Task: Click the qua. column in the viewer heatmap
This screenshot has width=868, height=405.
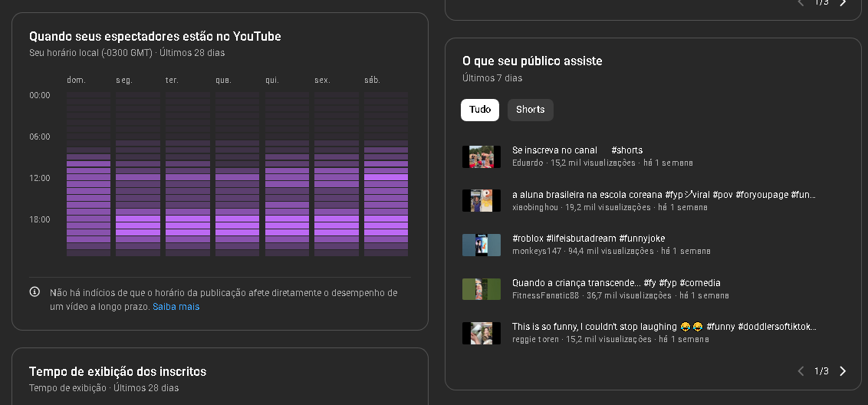Action: click(237, 174)
